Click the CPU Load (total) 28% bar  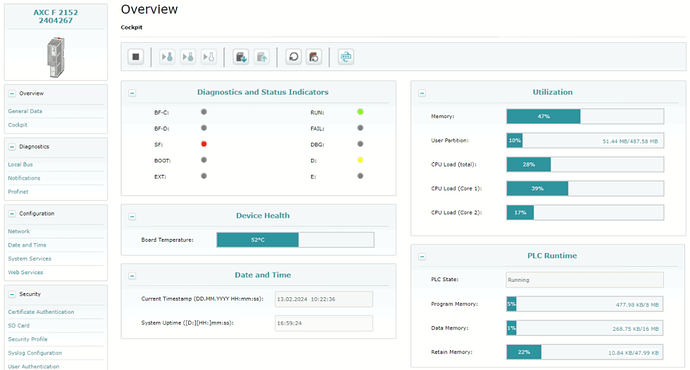coord(585,165)
